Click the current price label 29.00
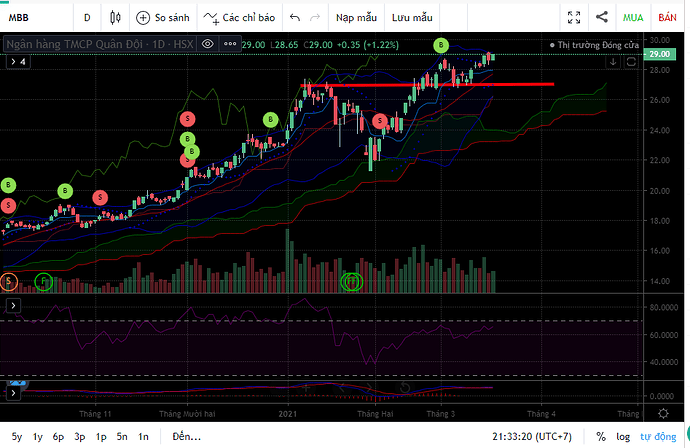This screenshot has height=448, width=690. 659,54
